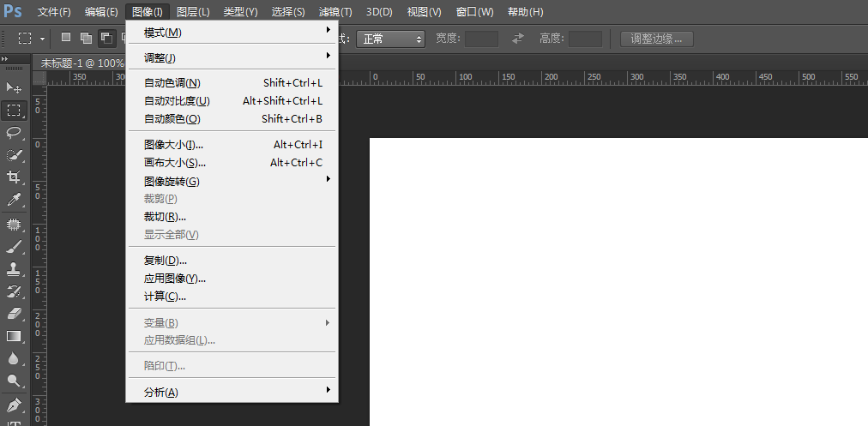Image resolution: width=868 pixels, height=426 pixels.
Task: Select the Move tool
Action: (13, 87)
